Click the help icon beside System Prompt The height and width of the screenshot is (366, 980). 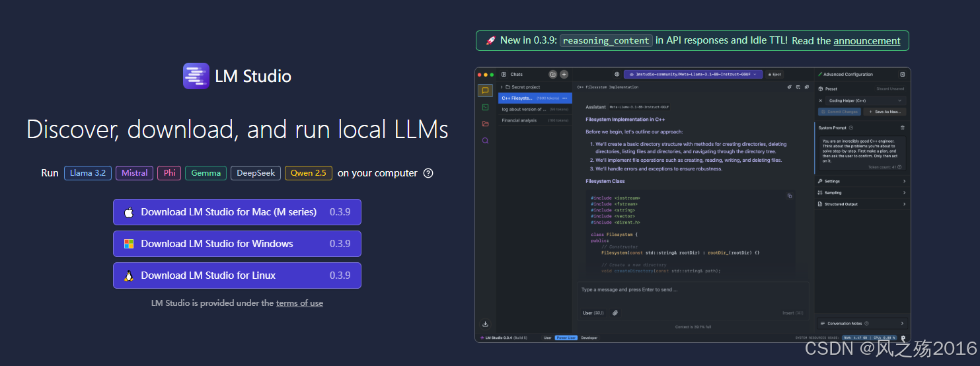[850, 128]
